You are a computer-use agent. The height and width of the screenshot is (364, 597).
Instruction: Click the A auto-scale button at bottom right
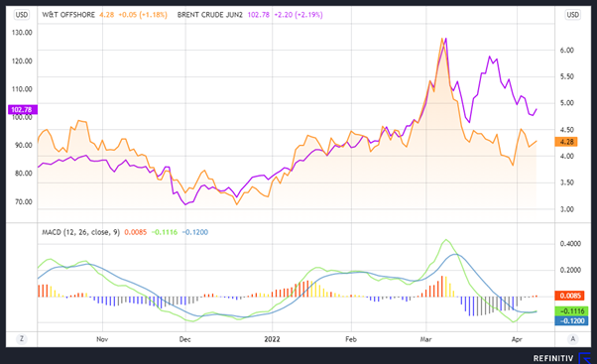(572, 338)
